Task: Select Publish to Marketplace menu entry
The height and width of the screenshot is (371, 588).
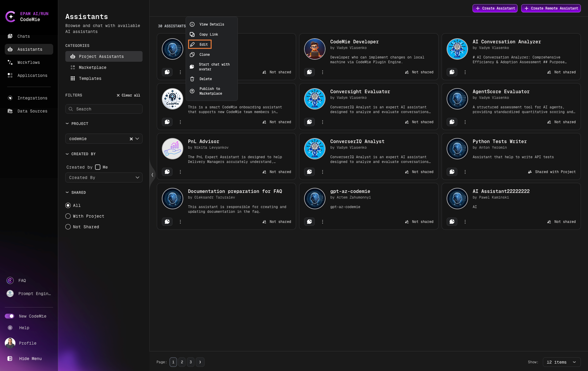Action: click(x=211, y=91)
